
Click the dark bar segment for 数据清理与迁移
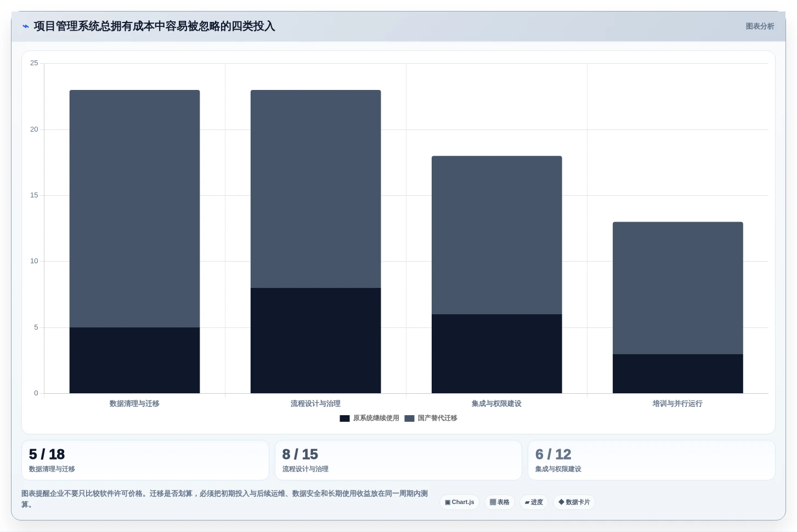[x=134, y=360]
